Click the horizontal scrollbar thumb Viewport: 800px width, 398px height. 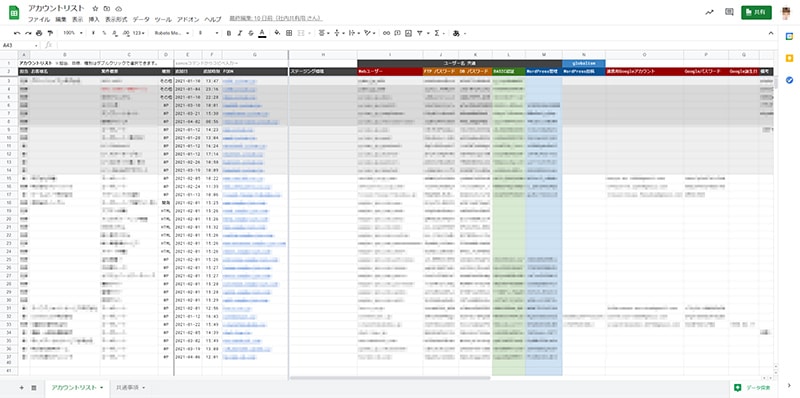pyautogui.click(x=389, y=378)
